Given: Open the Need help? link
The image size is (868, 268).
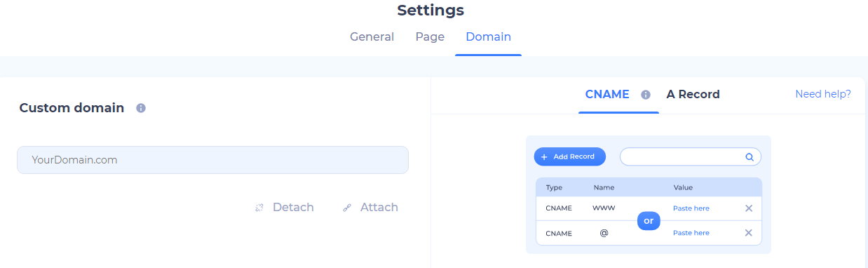Looking at the screenshot, I should (823, 94).
